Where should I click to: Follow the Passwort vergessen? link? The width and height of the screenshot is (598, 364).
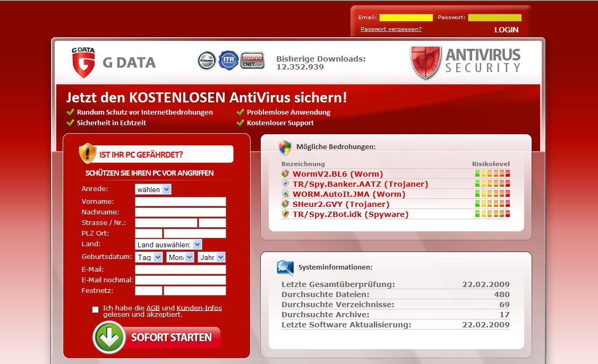click(x=391, y=29)
